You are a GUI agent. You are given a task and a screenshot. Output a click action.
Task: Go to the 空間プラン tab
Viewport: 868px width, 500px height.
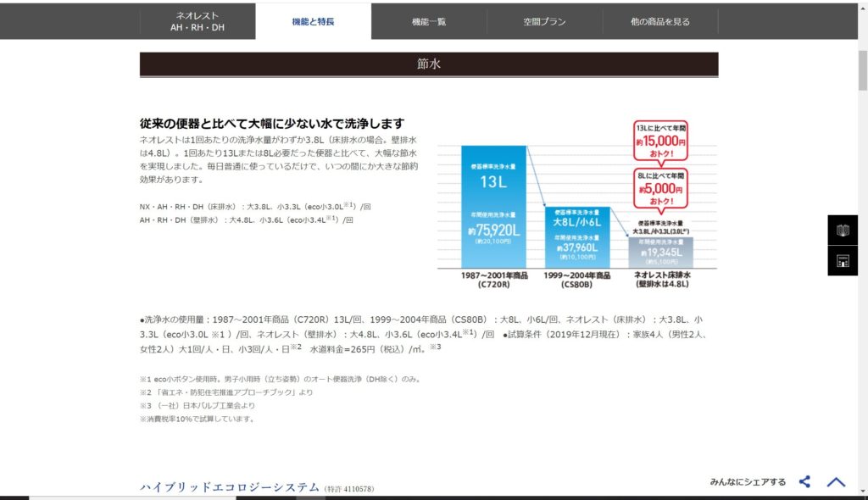544,21
